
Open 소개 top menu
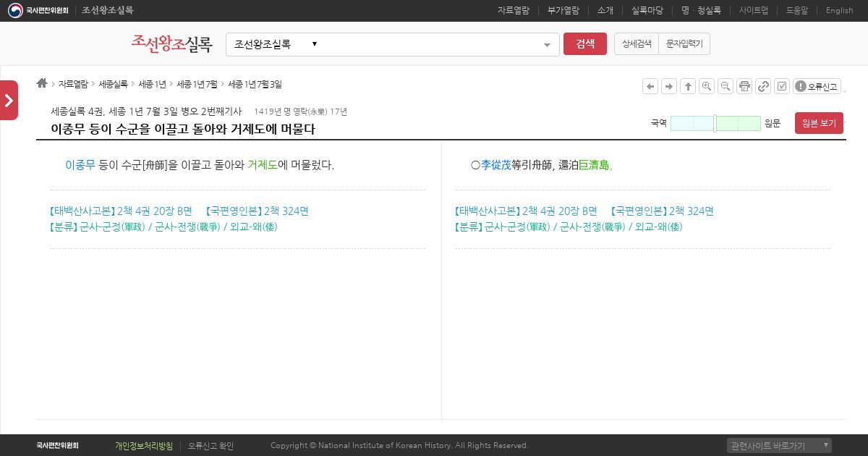point(605,10)
